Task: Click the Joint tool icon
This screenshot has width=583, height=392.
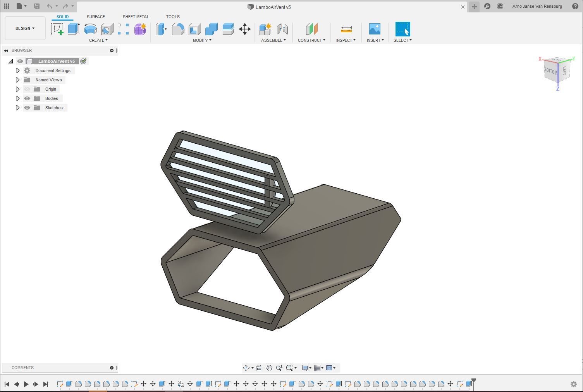Action: [x=282, y=29]
